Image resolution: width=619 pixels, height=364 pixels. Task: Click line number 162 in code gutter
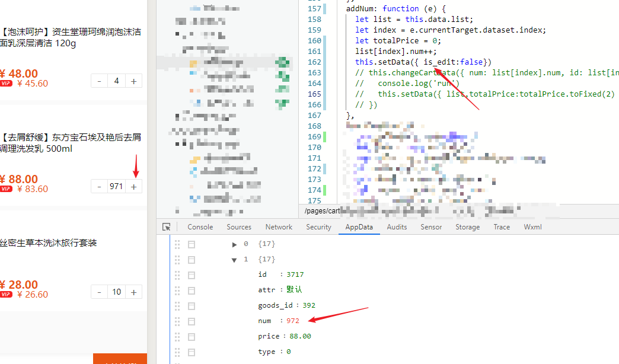315,62
